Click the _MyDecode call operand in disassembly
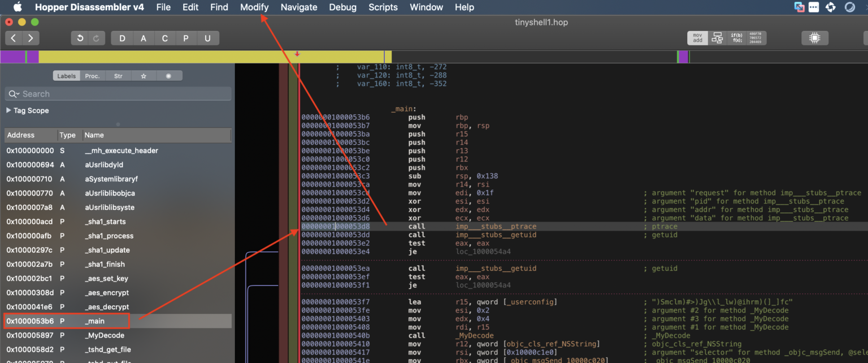Screen dimensions: 868x363 [475, 335]
